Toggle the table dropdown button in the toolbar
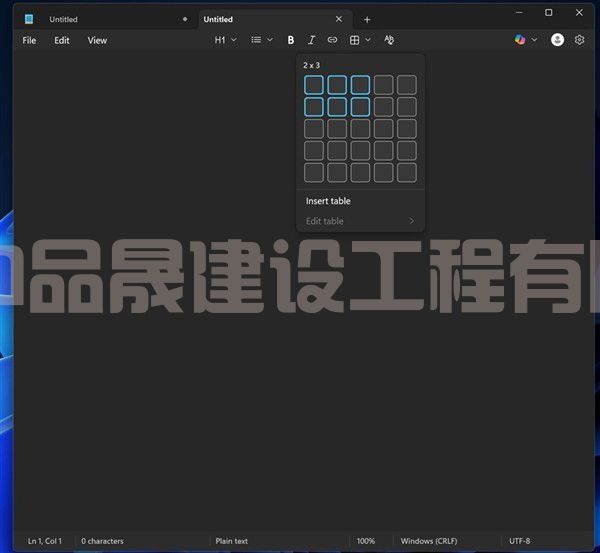The height and width of the screenshot is (553, 600). [360, 40]
